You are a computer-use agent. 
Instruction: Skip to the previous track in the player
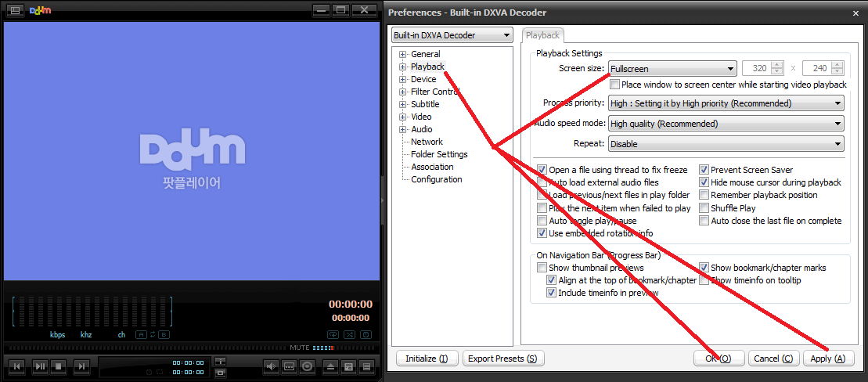coord(18,366)
